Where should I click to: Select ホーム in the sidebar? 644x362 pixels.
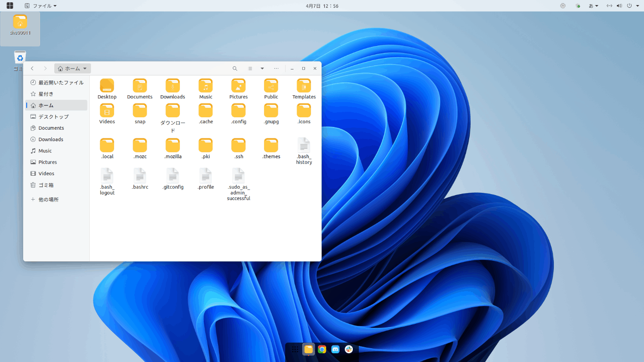tap(56, 105)
